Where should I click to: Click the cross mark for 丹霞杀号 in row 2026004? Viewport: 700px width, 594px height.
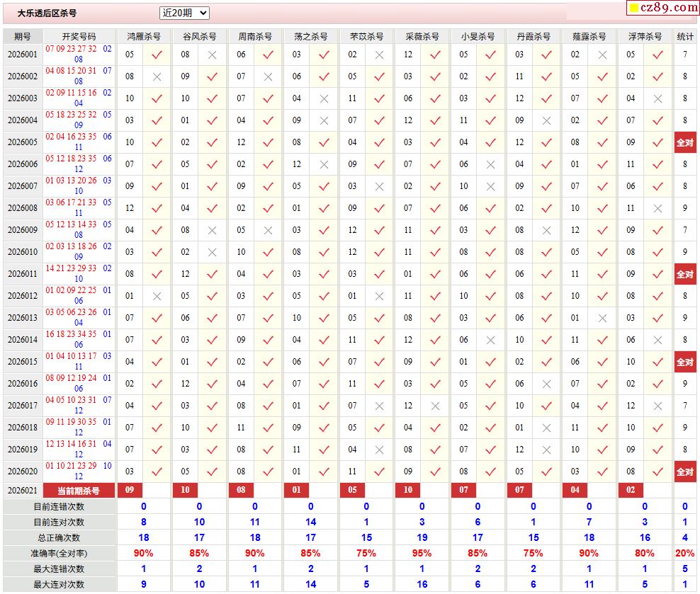tap(546, 120)
